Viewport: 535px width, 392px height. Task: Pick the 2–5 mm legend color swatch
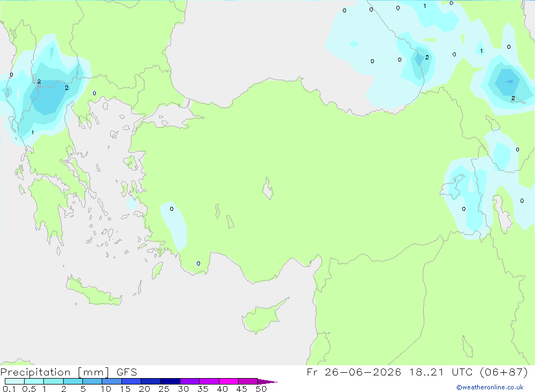73,381
